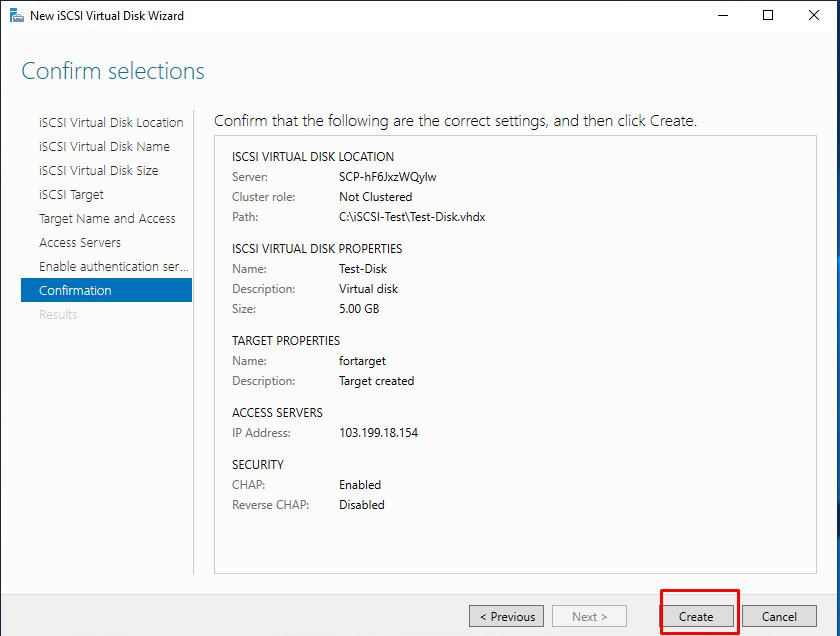Click the Not Clustered value
Image resolution: width=840 pixels, height=636 pixels.
376,197
